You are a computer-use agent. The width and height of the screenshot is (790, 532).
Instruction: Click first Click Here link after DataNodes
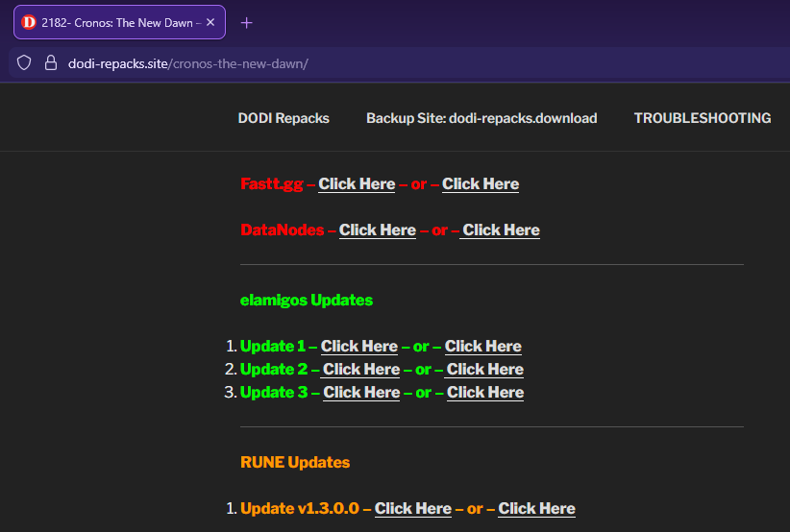pos(378,230)
